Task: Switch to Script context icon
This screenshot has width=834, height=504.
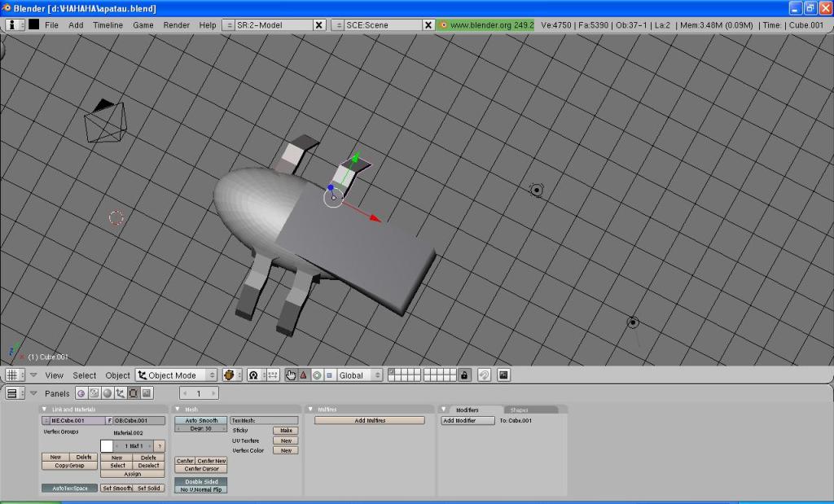Action: 94,393
